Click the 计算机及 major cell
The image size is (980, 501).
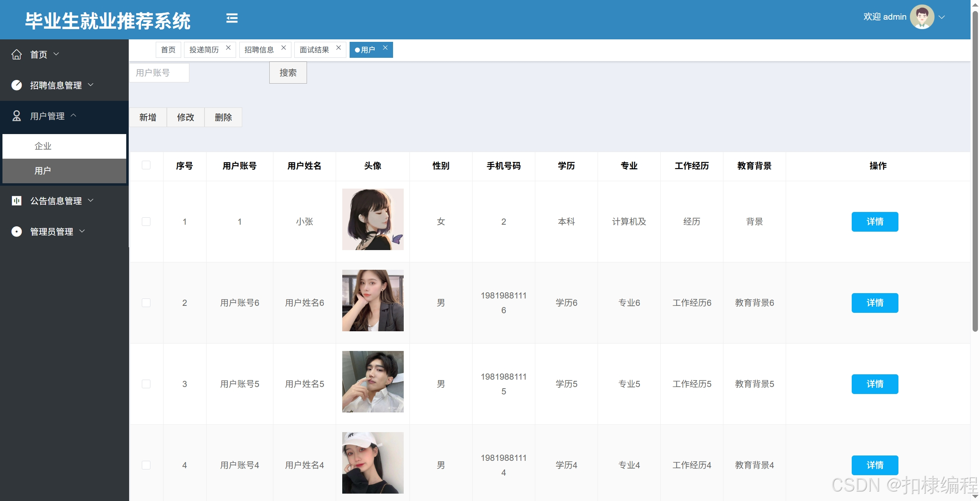629,221
